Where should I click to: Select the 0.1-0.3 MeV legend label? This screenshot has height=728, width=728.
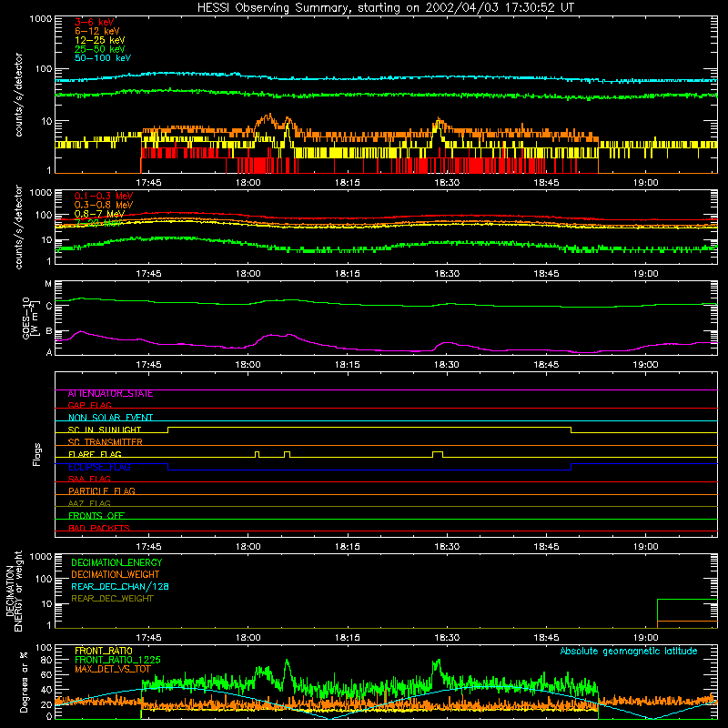coord(104,196)
